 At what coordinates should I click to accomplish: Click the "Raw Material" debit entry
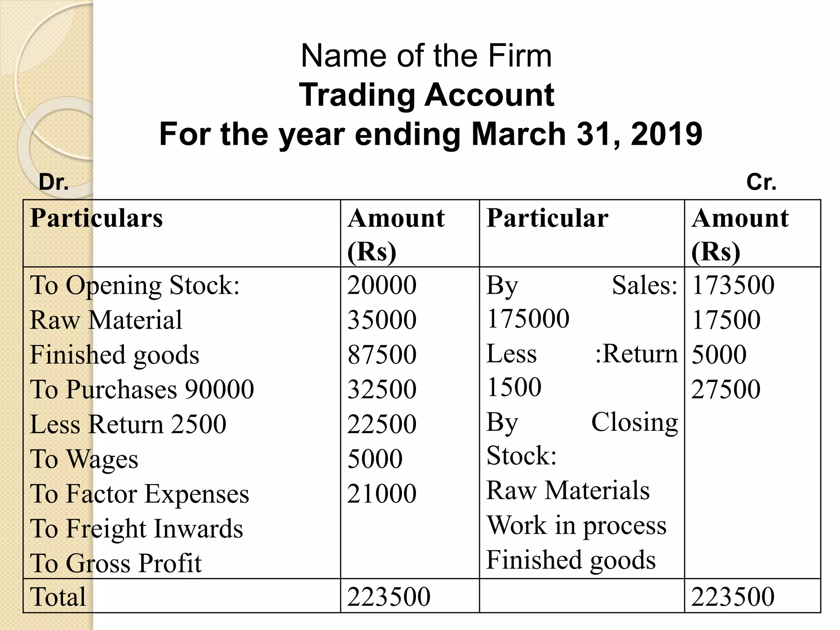[x=106, y=320]
